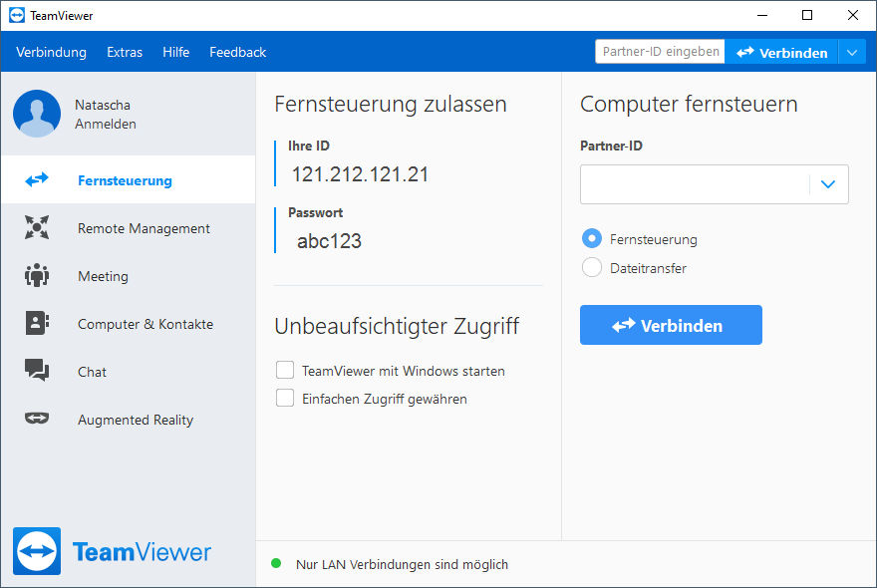Image resolution: width=877 pixels, height=588 pixels.
Task: Click the Fernsteuerung arrows icon in sidebar
Action: click(37, 179)
